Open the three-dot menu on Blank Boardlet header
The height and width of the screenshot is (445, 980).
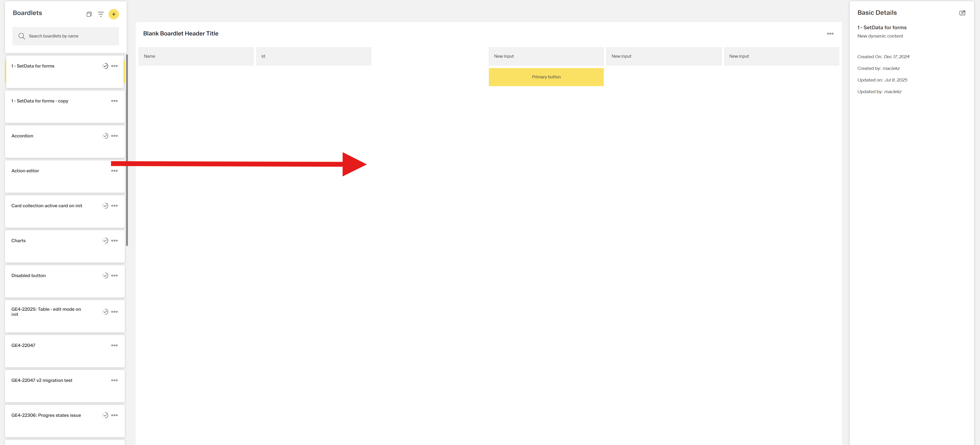point(831,33)
